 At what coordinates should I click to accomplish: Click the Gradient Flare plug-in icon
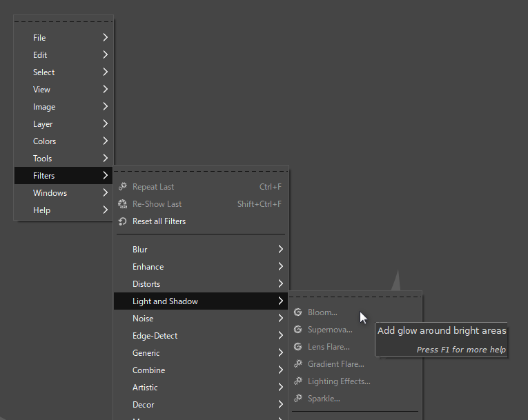click(297, 364)
